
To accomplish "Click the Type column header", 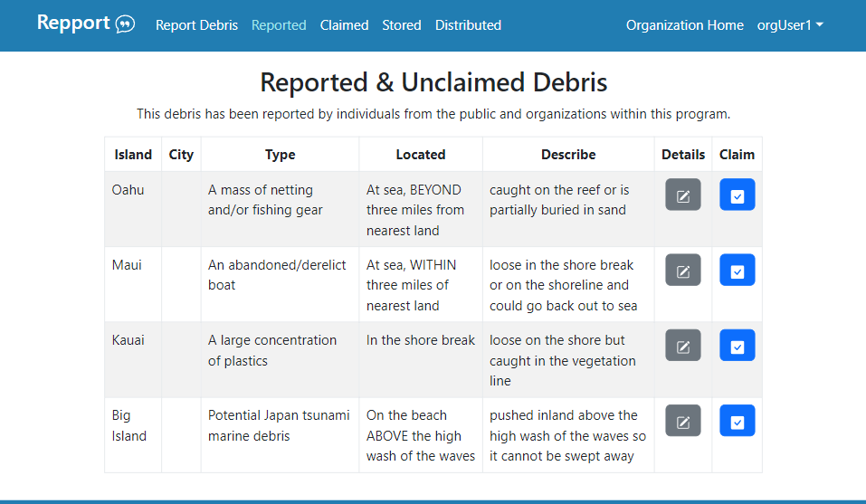I will 280,155.
